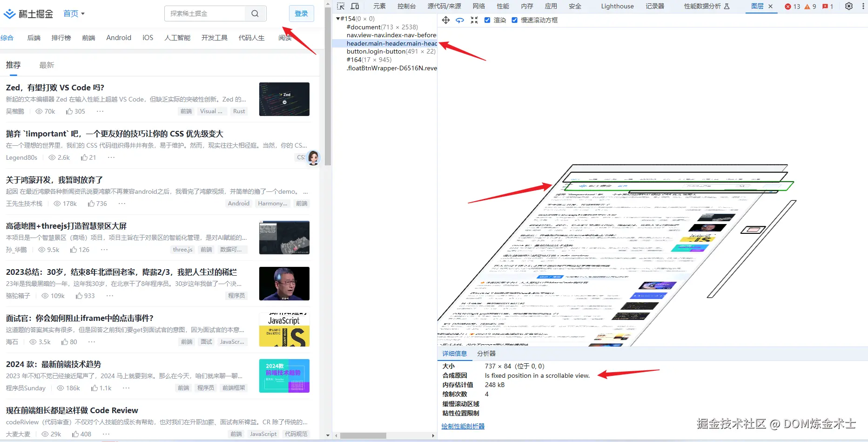Screen dimensions: 868x442
Task: Open the 源代码/来源 tab
Action: point(444,6)
